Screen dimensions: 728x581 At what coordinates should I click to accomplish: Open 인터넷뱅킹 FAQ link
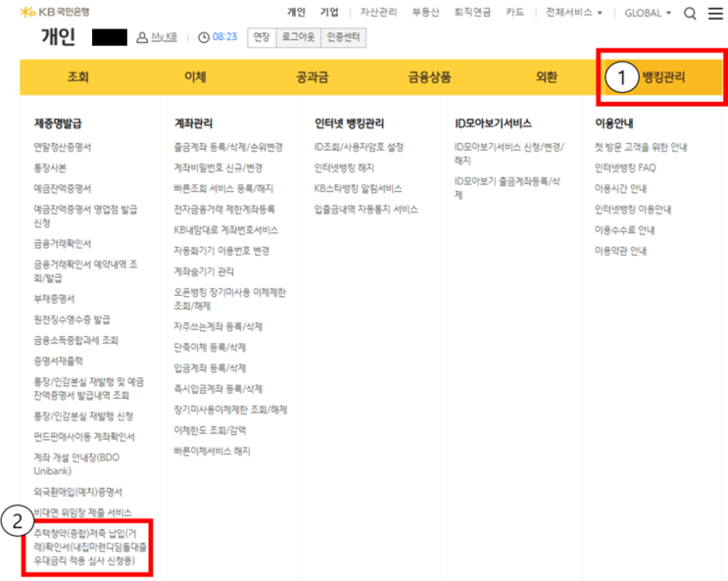625,169
